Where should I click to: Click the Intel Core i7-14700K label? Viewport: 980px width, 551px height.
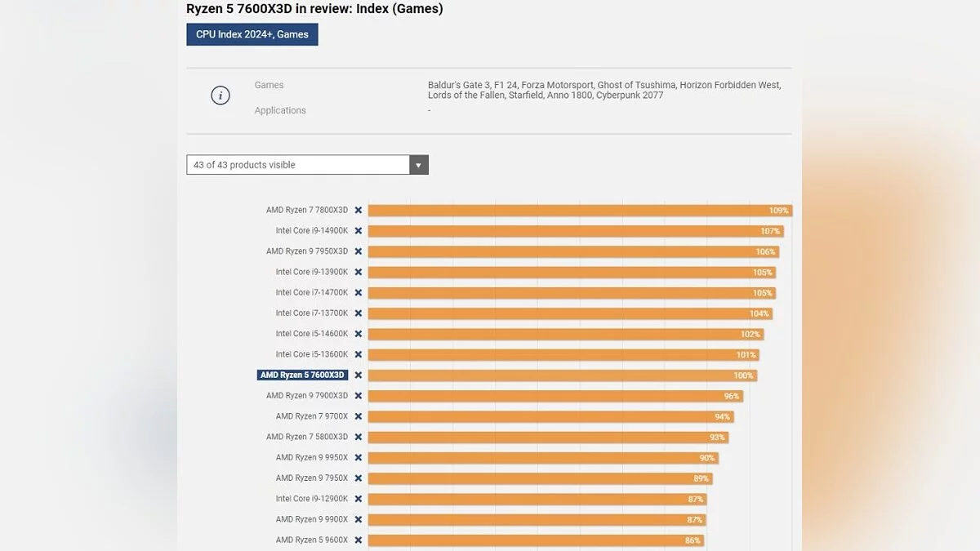[312, 293]
